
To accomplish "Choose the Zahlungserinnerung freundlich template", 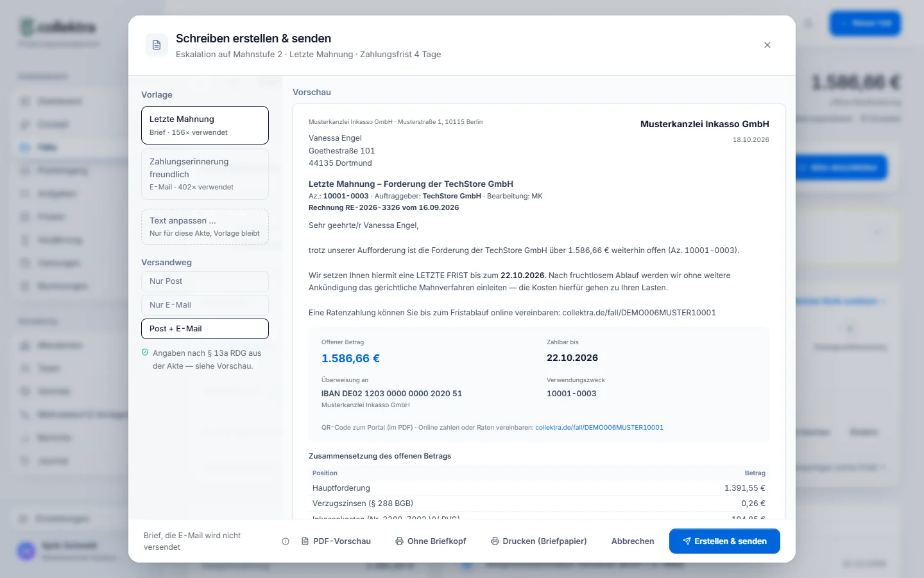I will [205, 174].
